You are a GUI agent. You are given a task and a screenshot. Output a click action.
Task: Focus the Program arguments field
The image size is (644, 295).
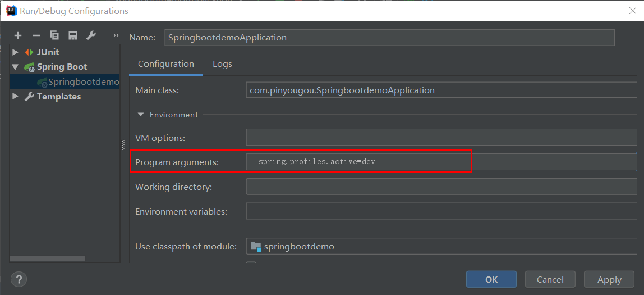(x=358, y=162)
